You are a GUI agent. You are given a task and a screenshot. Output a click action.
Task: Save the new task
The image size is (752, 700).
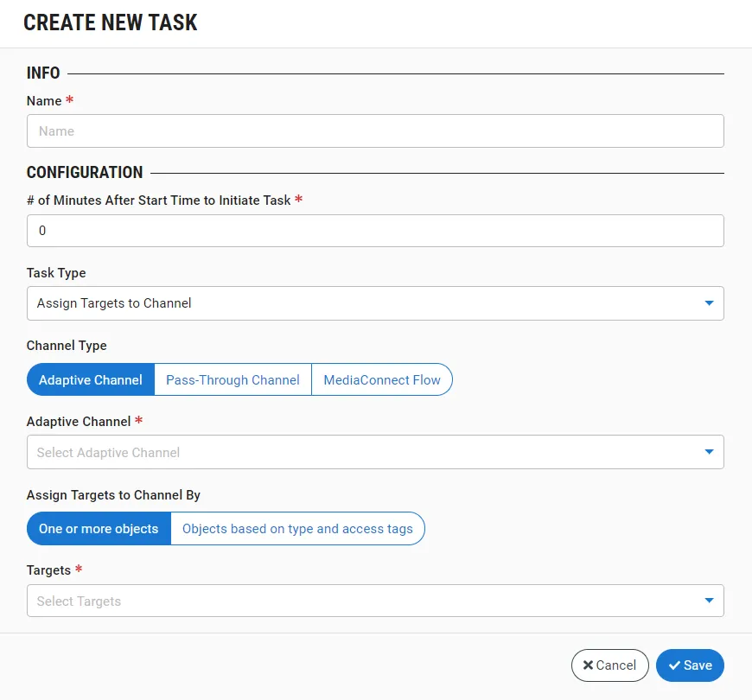(690, 665)
